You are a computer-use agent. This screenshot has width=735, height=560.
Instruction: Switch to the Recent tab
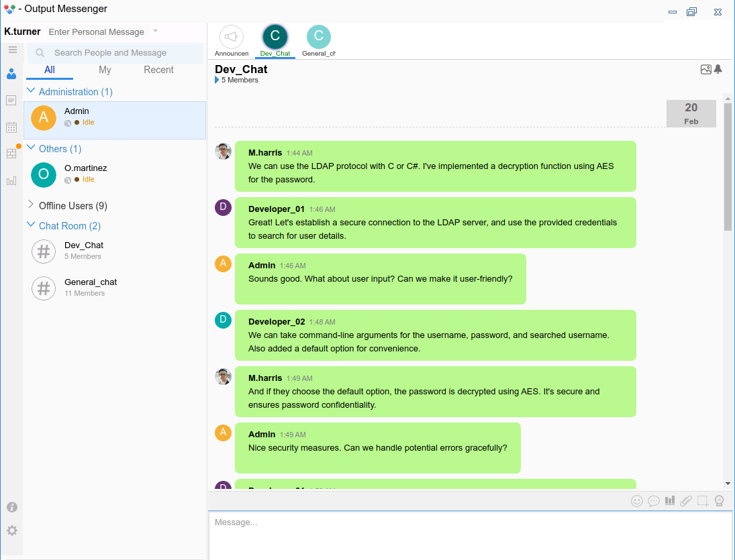pyautogui.click(x=158, y=70)
